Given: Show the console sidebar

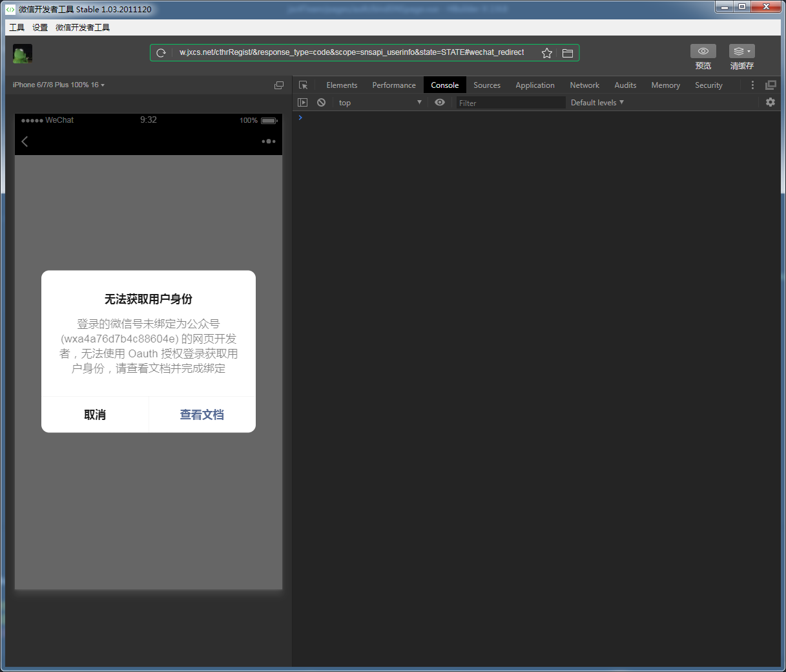Looking at the screenshot, I should 302,102.
